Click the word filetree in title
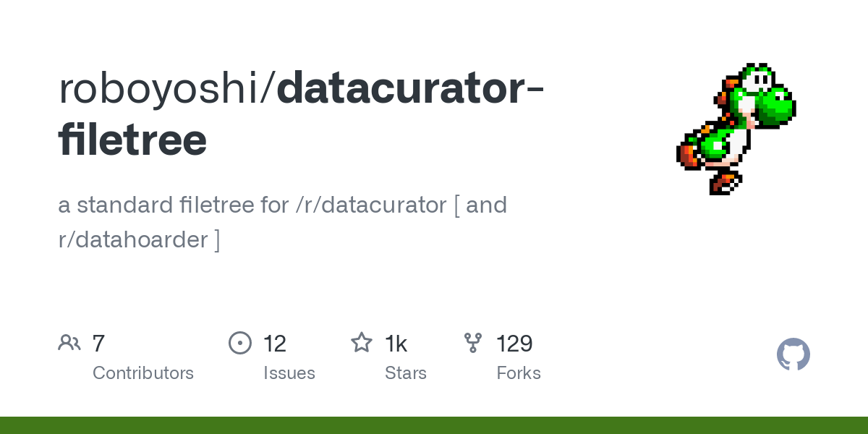The height and width of the screenshot is (434, 868). (132, 140)
